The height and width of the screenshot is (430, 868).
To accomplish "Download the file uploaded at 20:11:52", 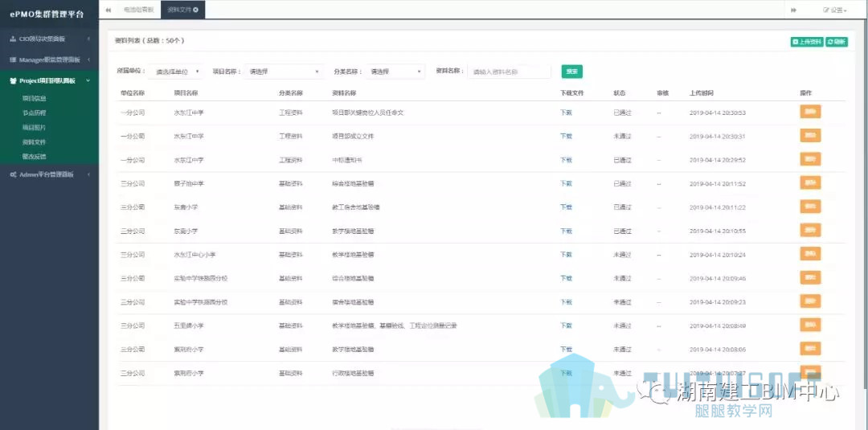I will [x=566, y=184].
